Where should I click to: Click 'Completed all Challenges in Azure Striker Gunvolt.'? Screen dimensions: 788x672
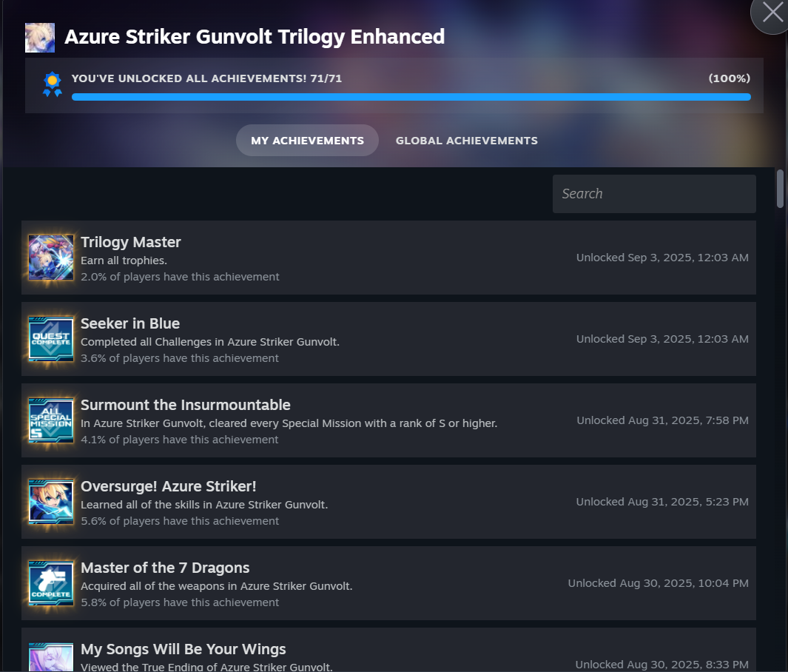pos(210,342)
